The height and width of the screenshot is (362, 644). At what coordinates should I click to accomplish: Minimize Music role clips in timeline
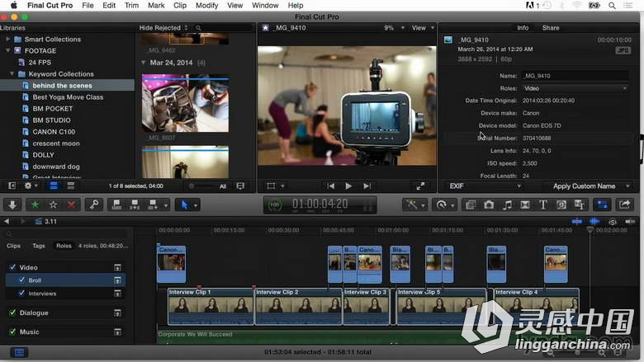[117, 331]
